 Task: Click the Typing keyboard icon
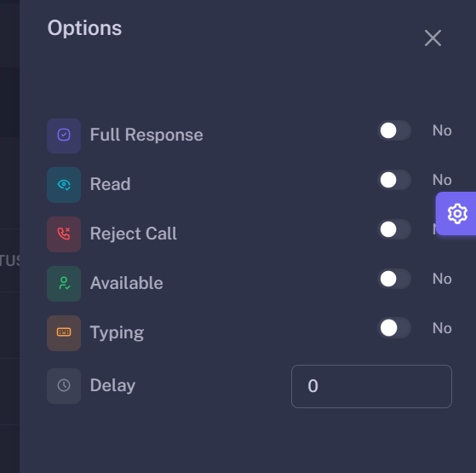(64, 333)
